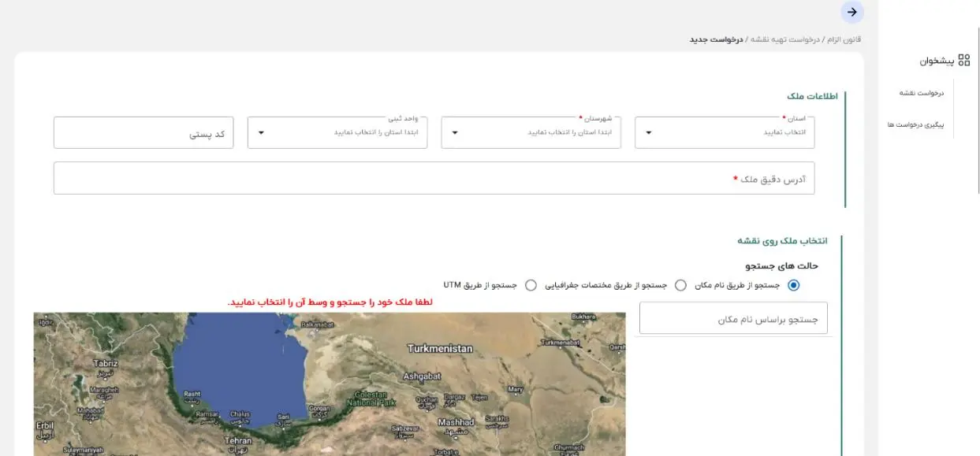This screenshot has width=980, height=456.
Task: Click the استان dropdown arrow
Action: [x=649, y=132]
